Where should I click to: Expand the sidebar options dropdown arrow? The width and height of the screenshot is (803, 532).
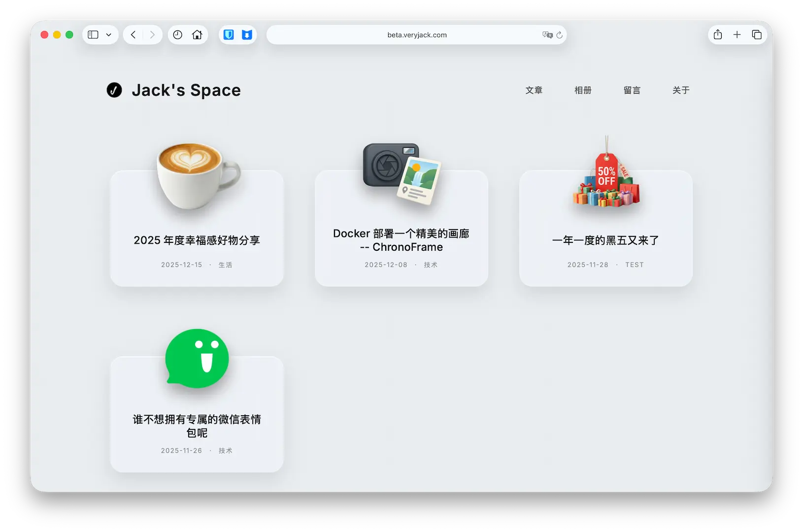click(109, 35)
